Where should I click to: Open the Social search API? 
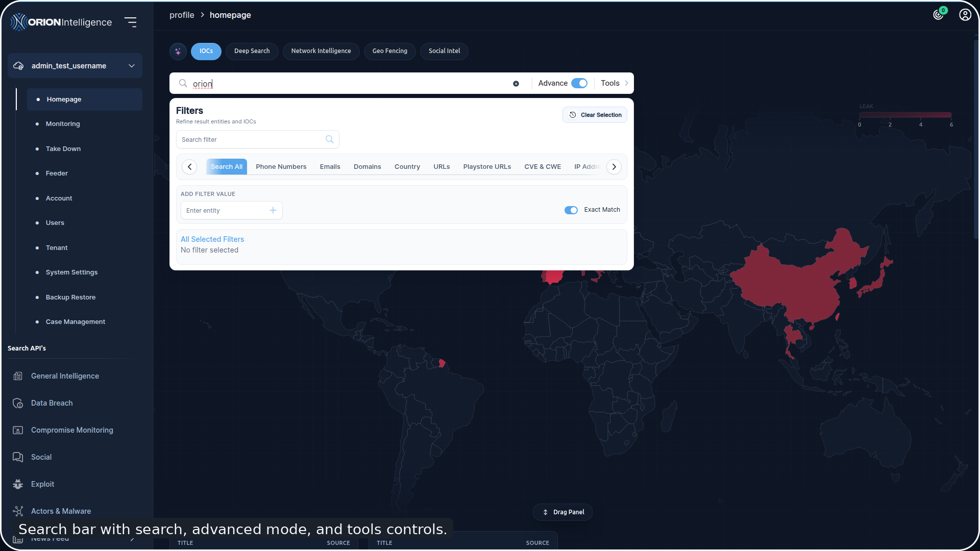(41, 457)
